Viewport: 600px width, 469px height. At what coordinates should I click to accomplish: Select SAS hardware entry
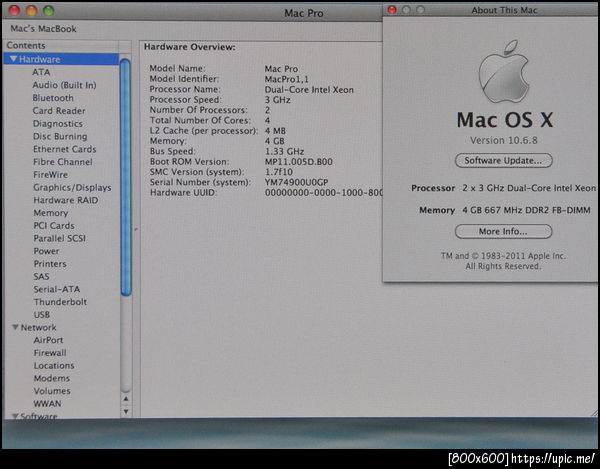pos(41,276)
